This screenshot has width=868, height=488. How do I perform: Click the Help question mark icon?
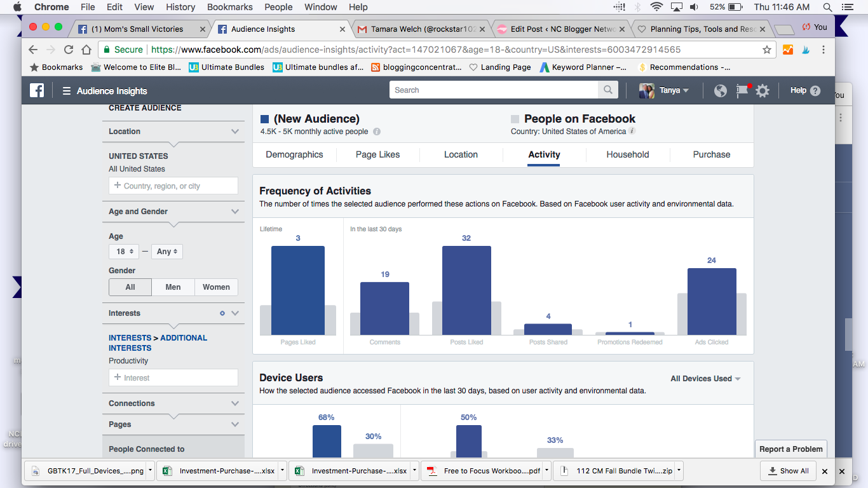coord(815,91)
